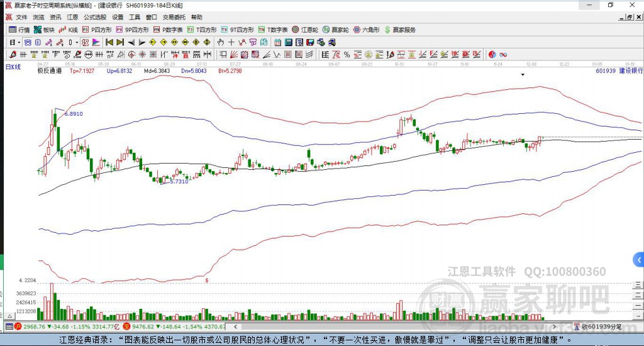Click the blue infinity loop icon
Viewport: 644px width, 346px height.
click(503, 55)
